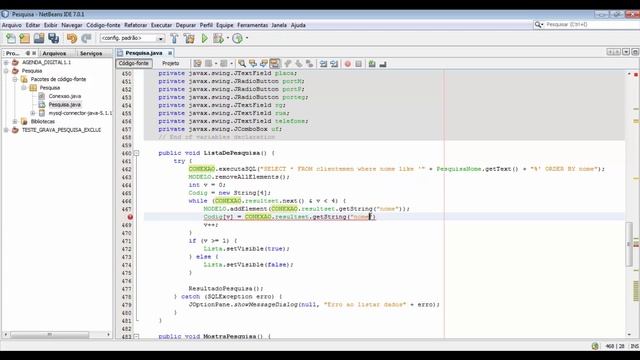This screenshot has width=640, height=360.
Task: Profile the main project
Action: click(237, 38)
